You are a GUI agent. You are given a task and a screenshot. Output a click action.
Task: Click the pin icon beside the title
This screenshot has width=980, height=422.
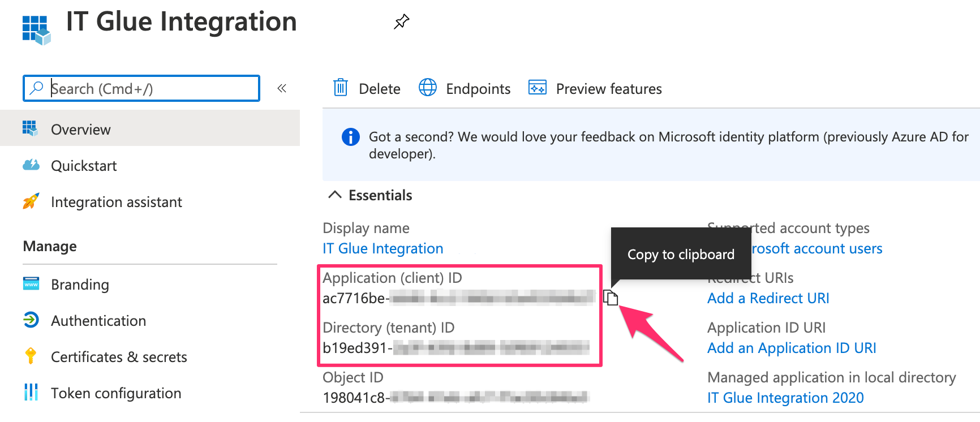pos(401,22)
